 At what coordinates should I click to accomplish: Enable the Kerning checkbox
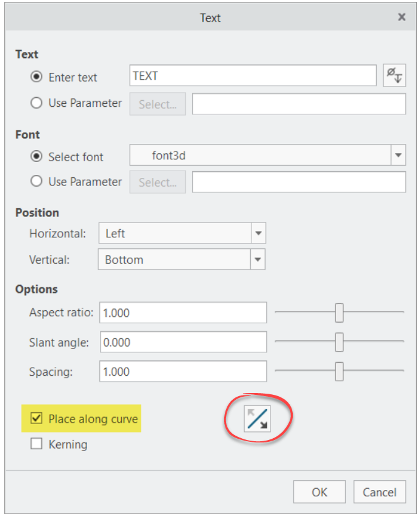pyautogui.click(x=38, y=444)
